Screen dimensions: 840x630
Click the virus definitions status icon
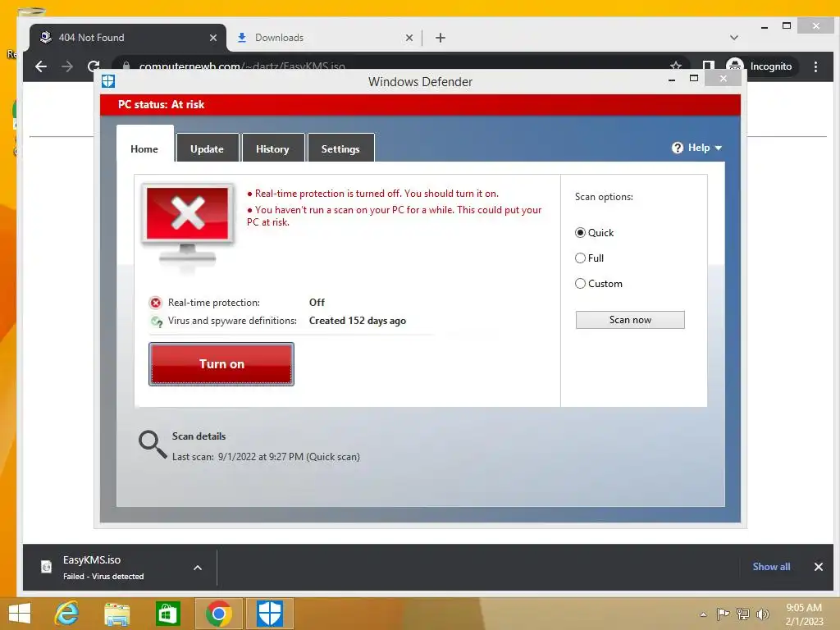click(x=157, y=322)
